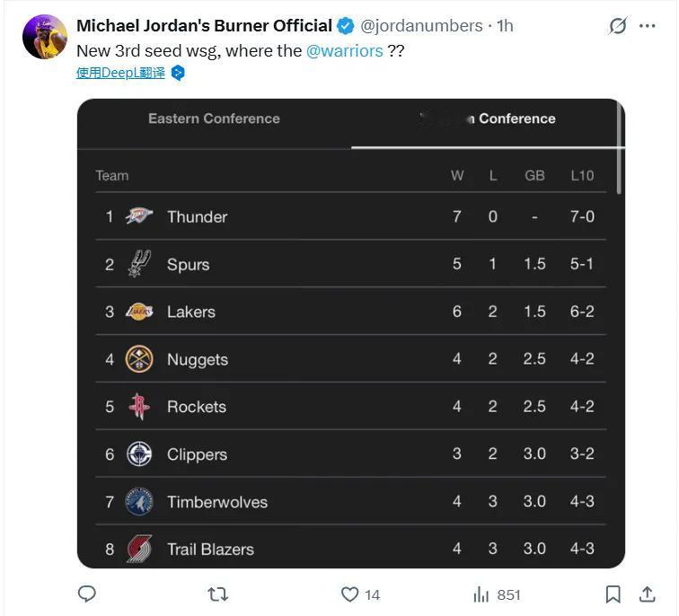Click the blue verified badge
The width and height of the screenshot is (679, 616).
click(x=346, y=26)
